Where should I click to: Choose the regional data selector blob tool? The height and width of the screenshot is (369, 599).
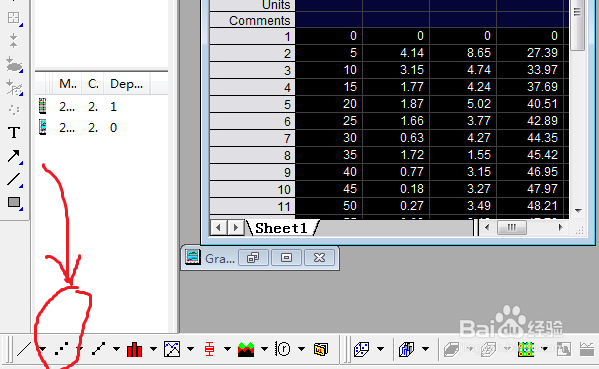coord(14,65)
